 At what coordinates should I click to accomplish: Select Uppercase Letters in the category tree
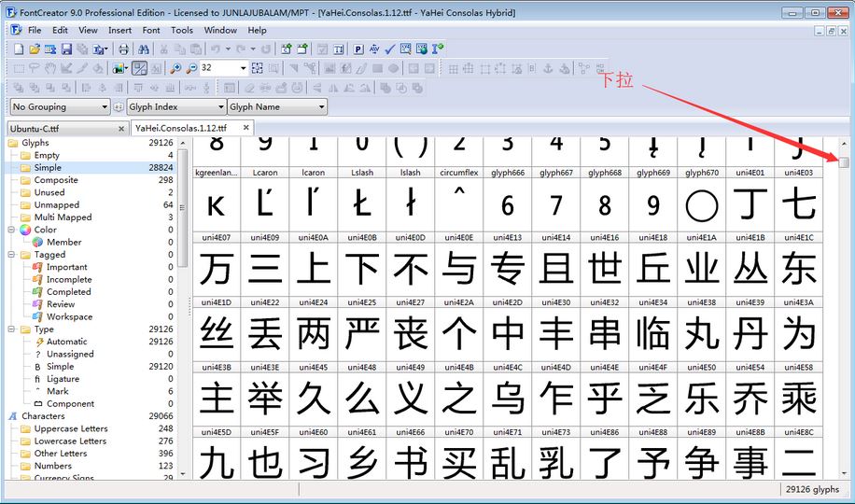click(x=71, y=428)
